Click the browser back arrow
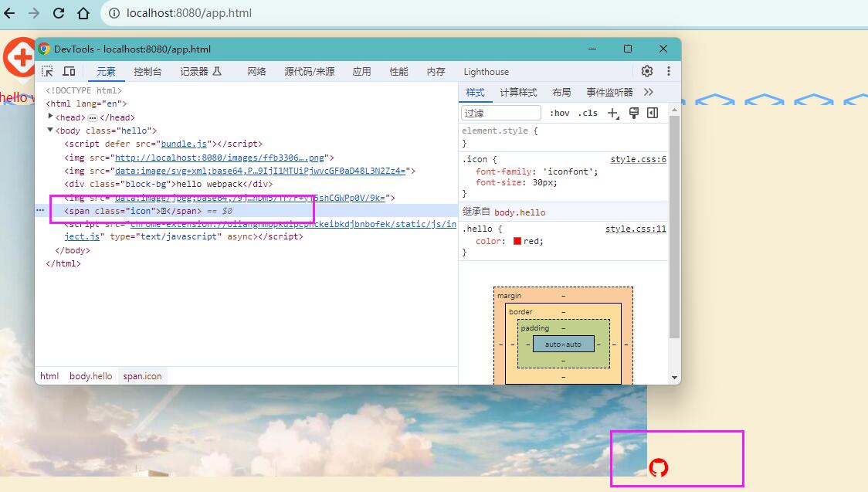 (9, 12)
